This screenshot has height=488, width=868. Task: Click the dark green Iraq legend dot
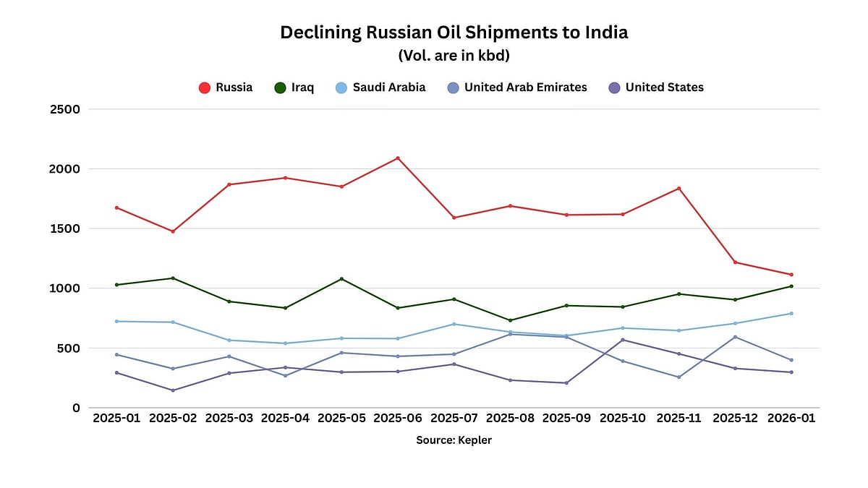[279, 87]
